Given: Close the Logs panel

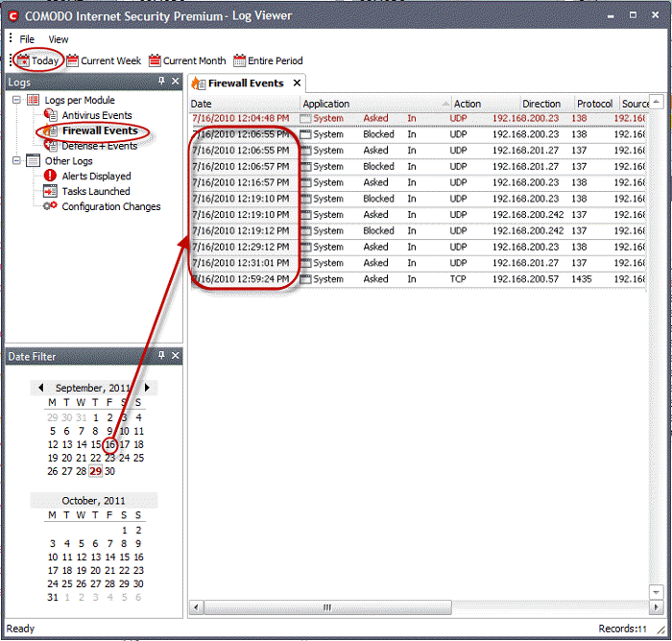Looking at the screenshot, I should click(x=176, y=81).
